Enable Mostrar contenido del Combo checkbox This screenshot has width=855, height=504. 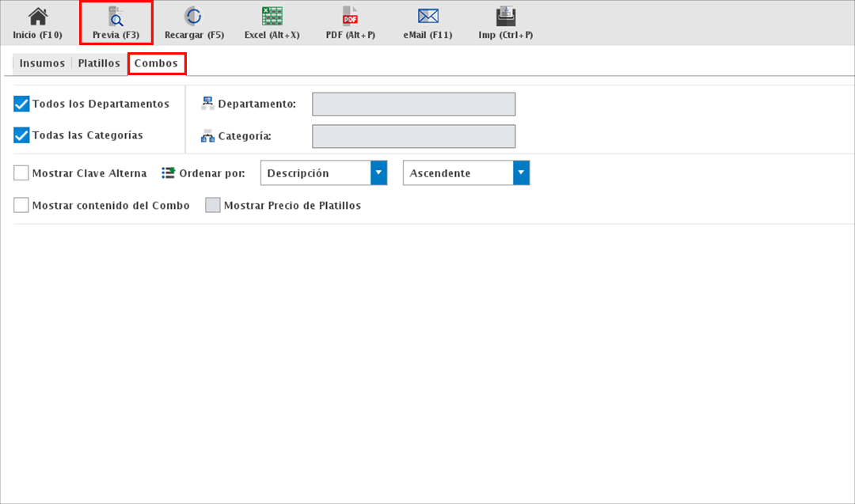click(x=21, y=206)
